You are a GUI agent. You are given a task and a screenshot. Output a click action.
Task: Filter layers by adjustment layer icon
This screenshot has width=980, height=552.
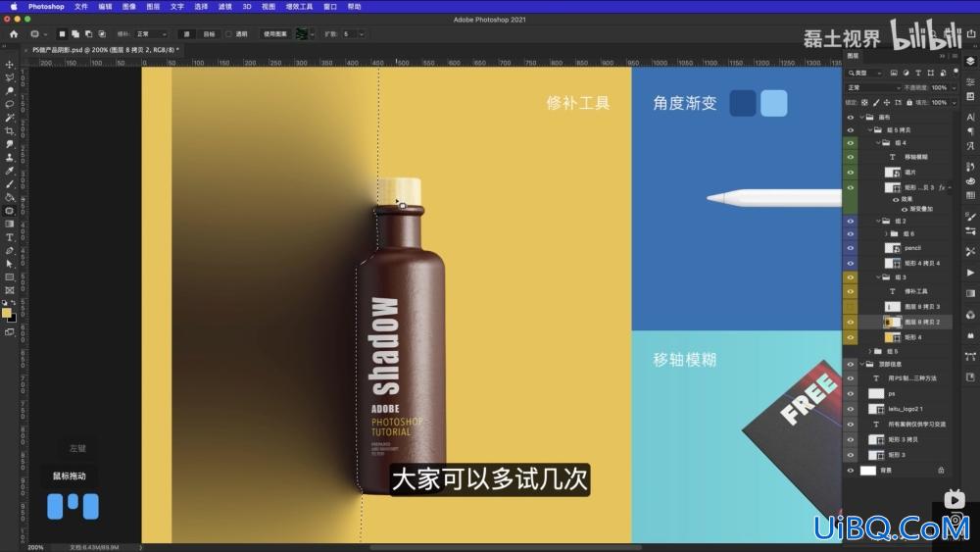[906, 74]
